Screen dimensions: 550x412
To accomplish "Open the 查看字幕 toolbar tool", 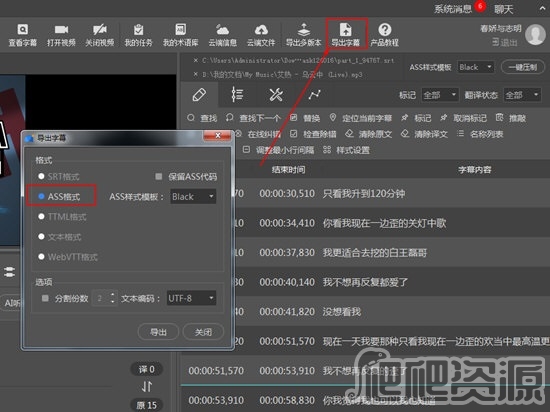I will (x=22, y=35).
